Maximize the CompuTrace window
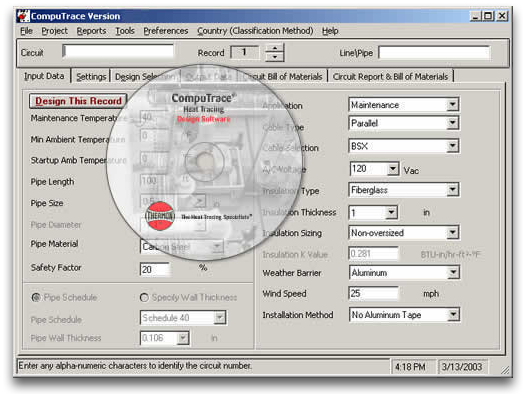Screen dimensions: 523x394 pyautogui.click(x=488, y=16)
